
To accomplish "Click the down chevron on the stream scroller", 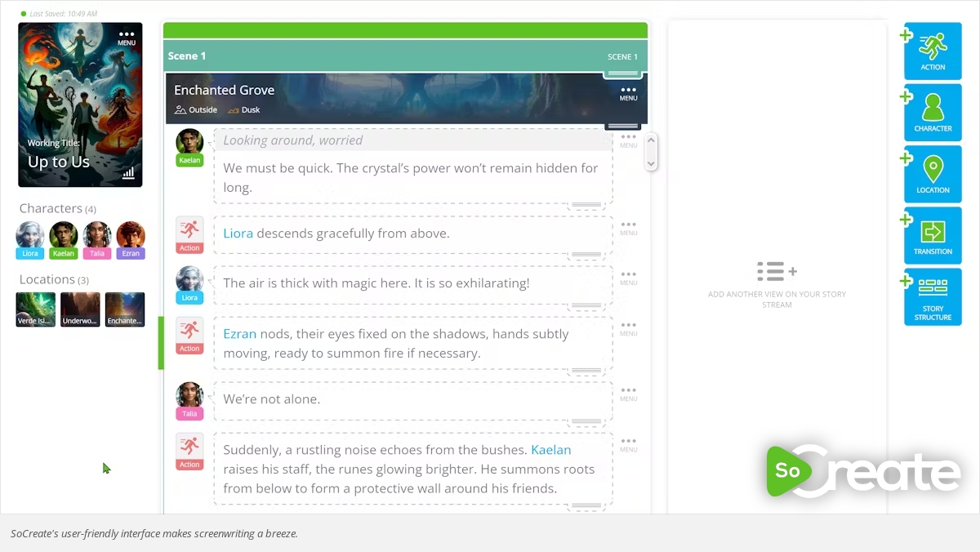I will [651, 165].
